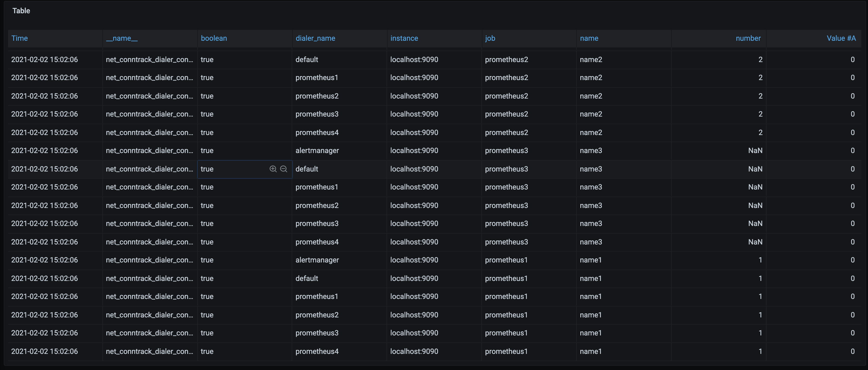Sort the instance column
Screen dimensions: 868x370
click(404, 38)
